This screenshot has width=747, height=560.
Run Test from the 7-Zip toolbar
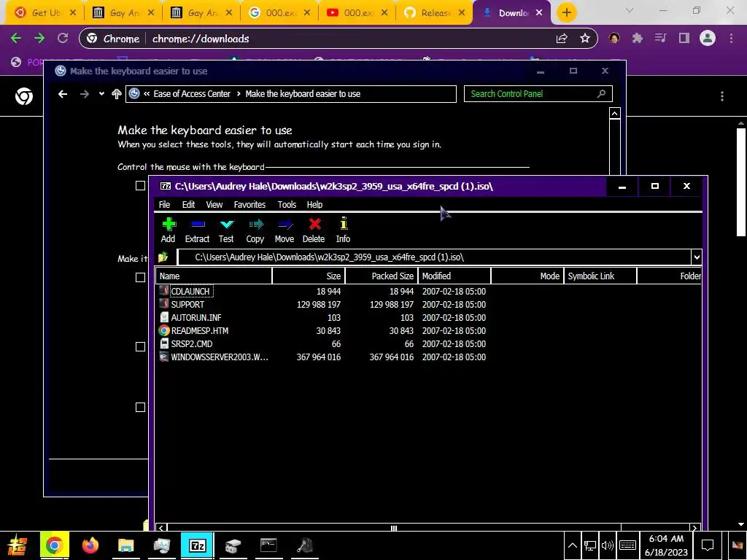[x=227, y=225]
